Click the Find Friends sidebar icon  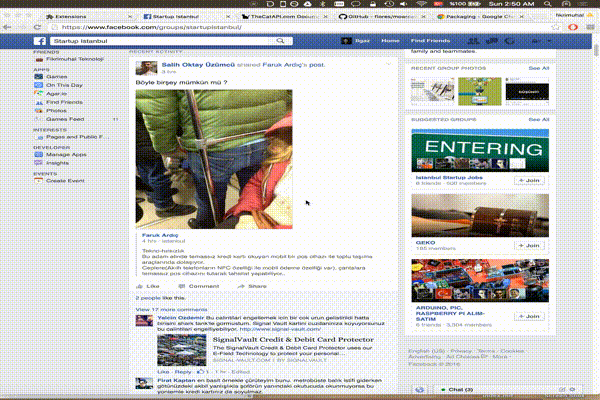click(39, 102)
